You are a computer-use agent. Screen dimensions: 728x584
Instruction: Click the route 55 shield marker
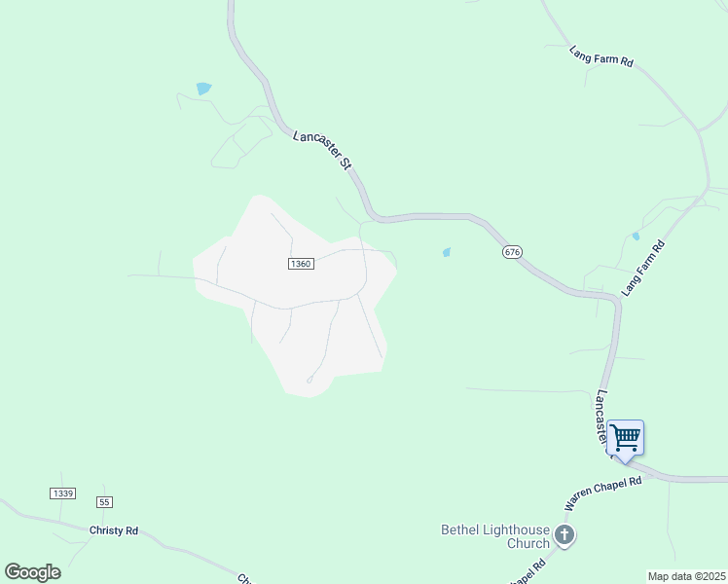[104, 502]
